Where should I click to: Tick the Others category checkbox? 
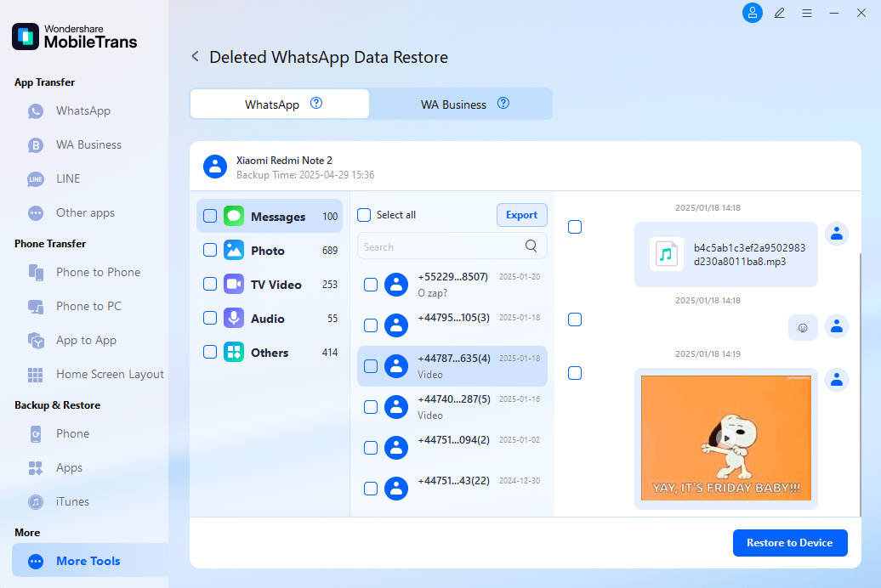click(x=209, y=352)
